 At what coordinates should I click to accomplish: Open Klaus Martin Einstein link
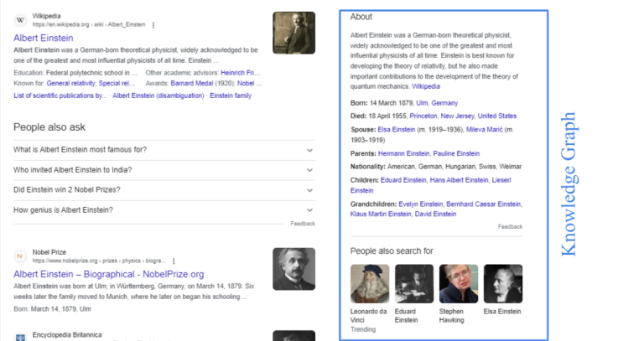[381, 214]
